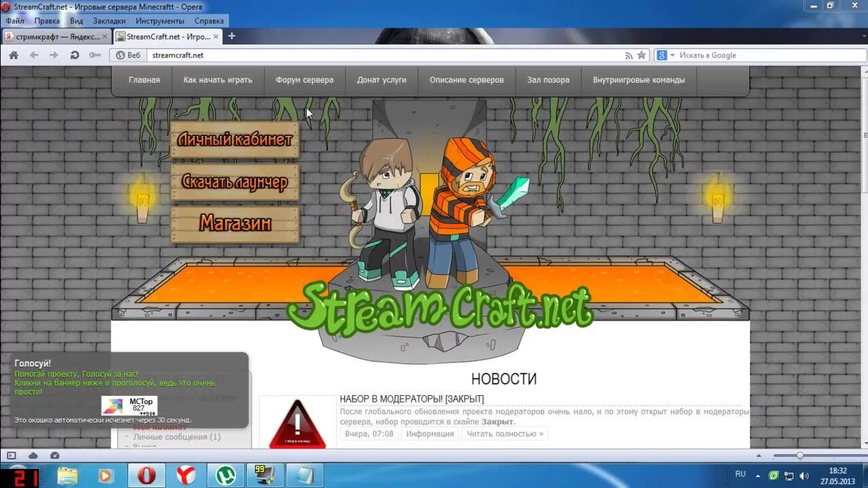Open uTorrent from the taskbar
This screenshot has height=488, width=868.
225,476
